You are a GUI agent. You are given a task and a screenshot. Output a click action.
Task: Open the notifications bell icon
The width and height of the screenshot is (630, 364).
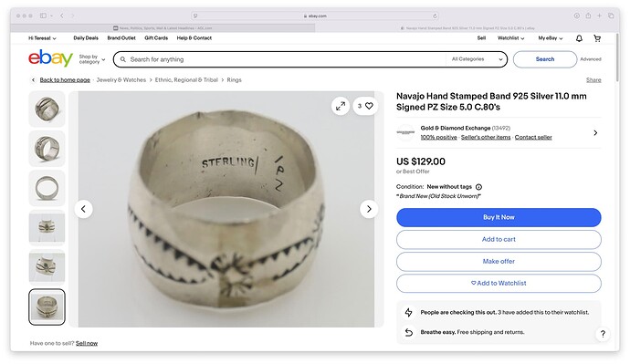(579, 38)
